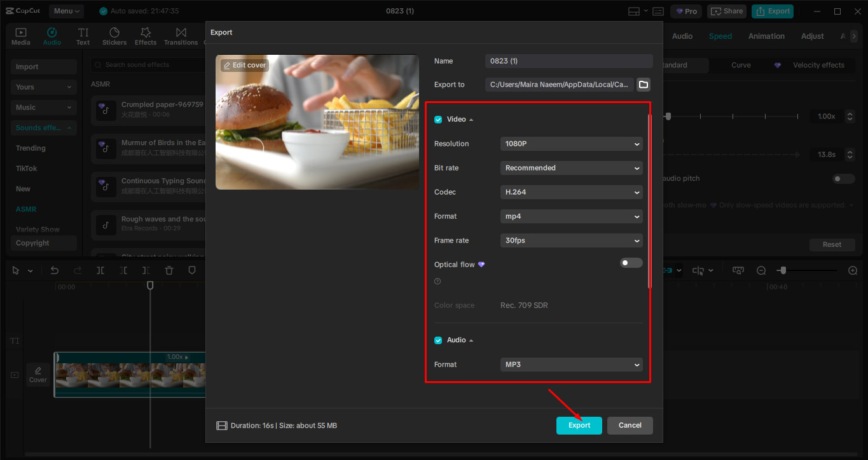Click the Undo icon in the timeline toolbar

pos(55,270)
